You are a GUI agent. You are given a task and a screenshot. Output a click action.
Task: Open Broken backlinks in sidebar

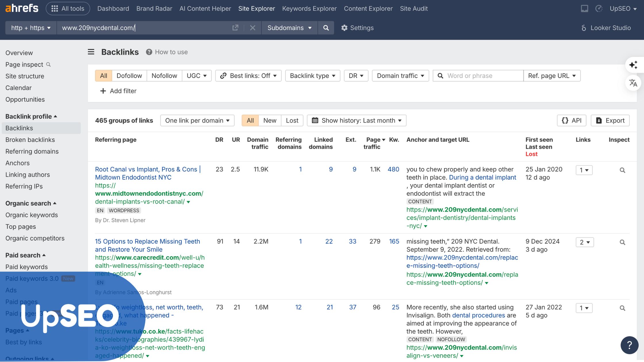pos(30,140)
